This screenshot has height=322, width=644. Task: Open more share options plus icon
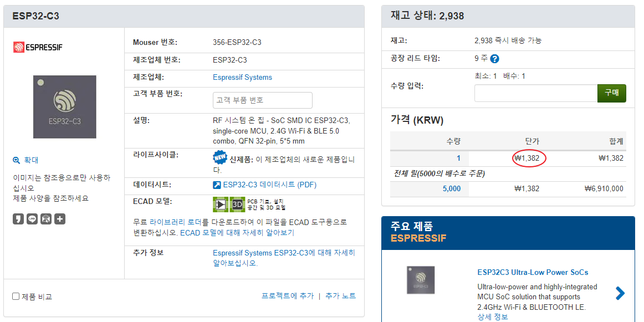60,219
